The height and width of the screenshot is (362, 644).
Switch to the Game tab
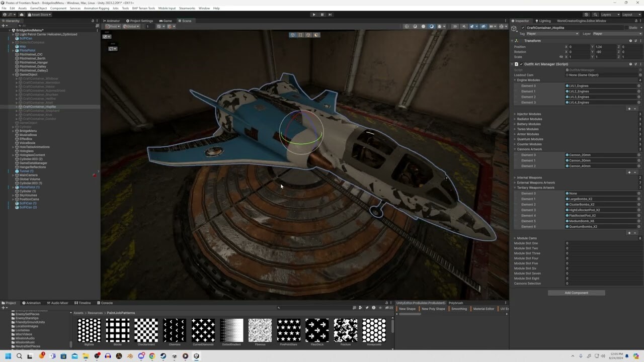point(167,21)
